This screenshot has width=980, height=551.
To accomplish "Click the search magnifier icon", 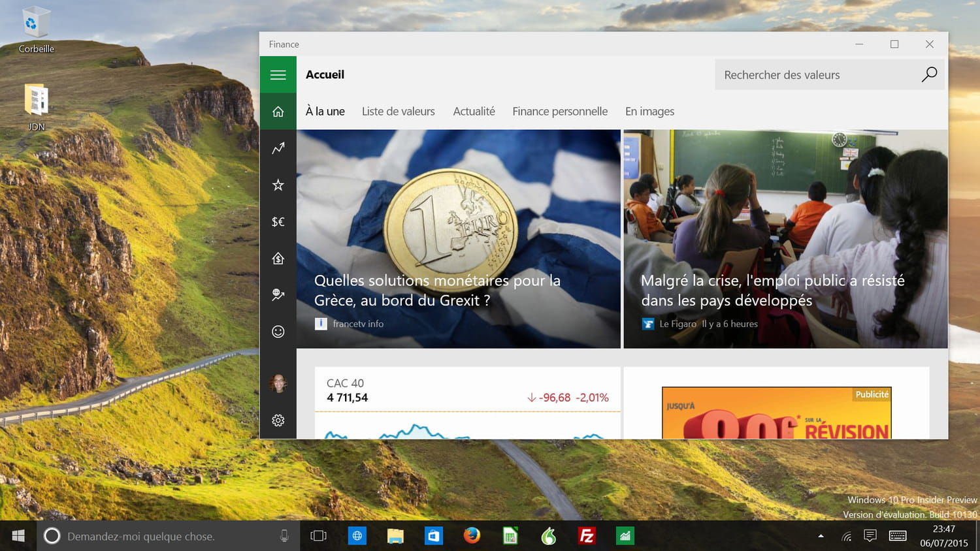I will click(929, 74).
